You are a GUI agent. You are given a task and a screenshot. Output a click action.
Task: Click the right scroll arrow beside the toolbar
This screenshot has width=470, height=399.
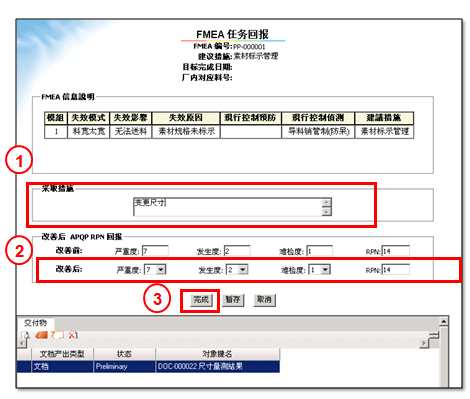[424, 343]
